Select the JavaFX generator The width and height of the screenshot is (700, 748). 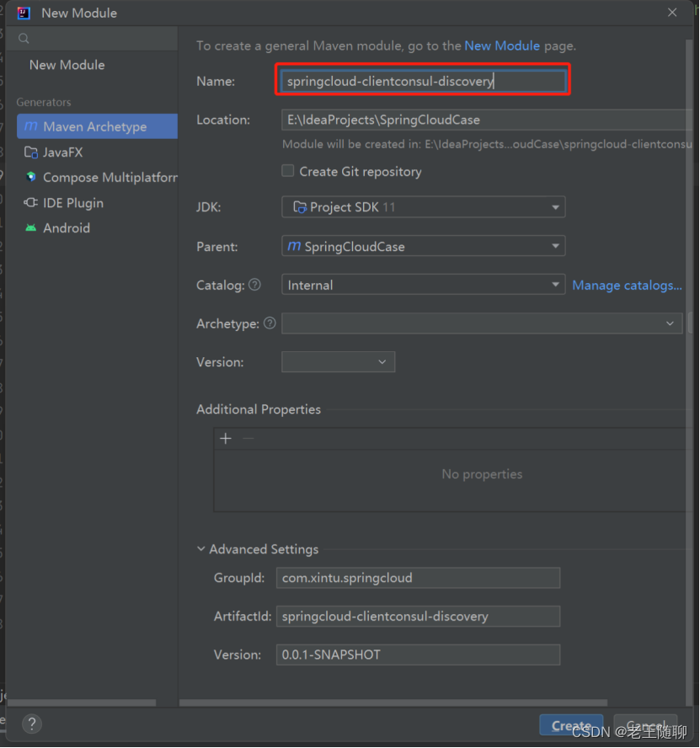pos(98,152)
